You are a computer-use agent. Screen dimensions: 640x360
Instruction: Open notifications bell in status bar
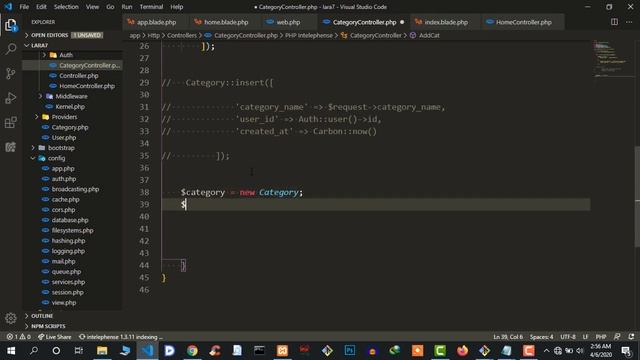[631, 337]
